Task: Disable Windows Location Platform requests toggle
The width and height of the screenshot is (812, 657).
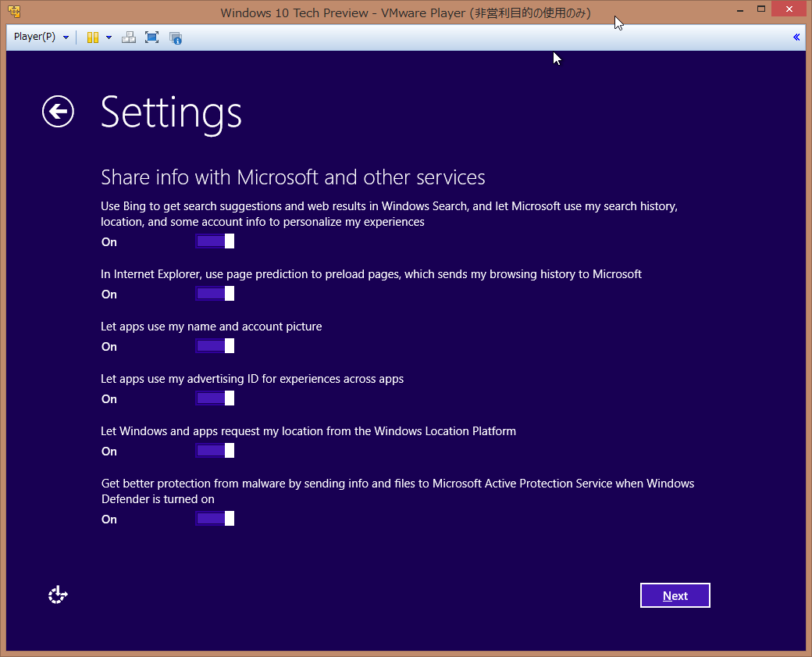Action: (x=215, y=450)
